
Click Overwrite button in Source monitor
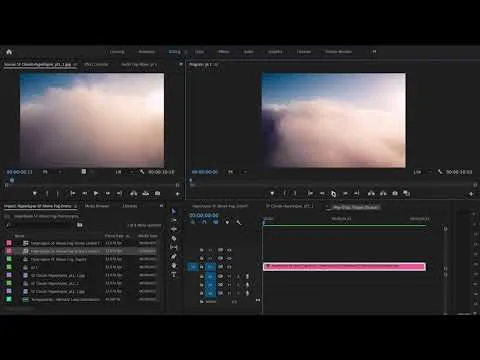click(x=146, y=193)
